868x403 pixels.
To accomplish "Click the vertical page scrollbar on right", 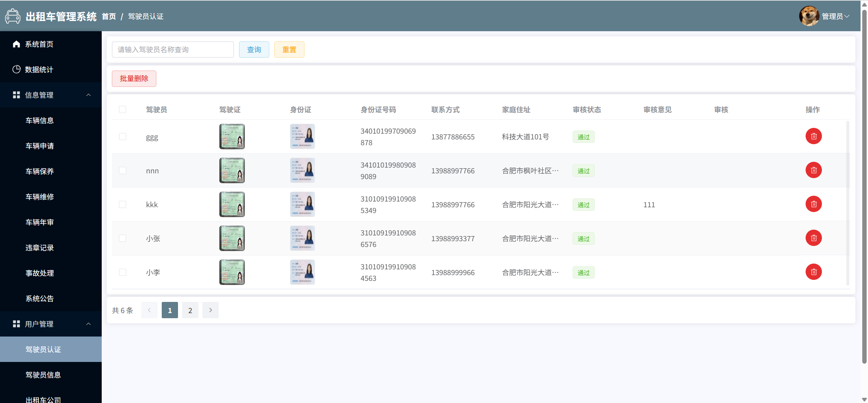I will [864, 187].
